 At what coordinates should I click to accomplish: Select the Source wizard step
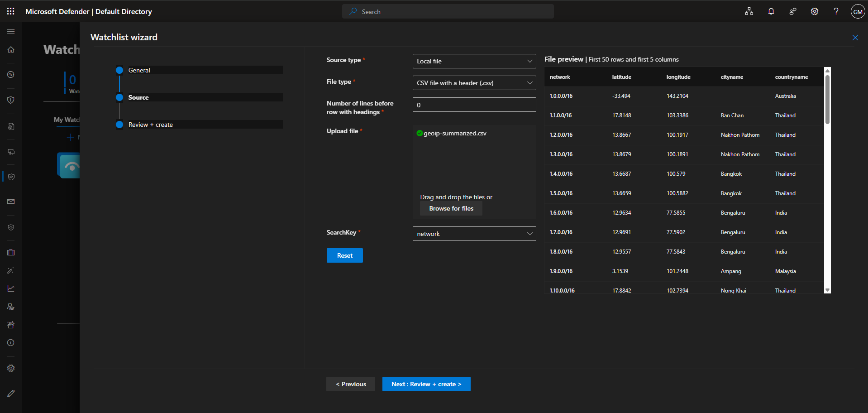point(138,97)
